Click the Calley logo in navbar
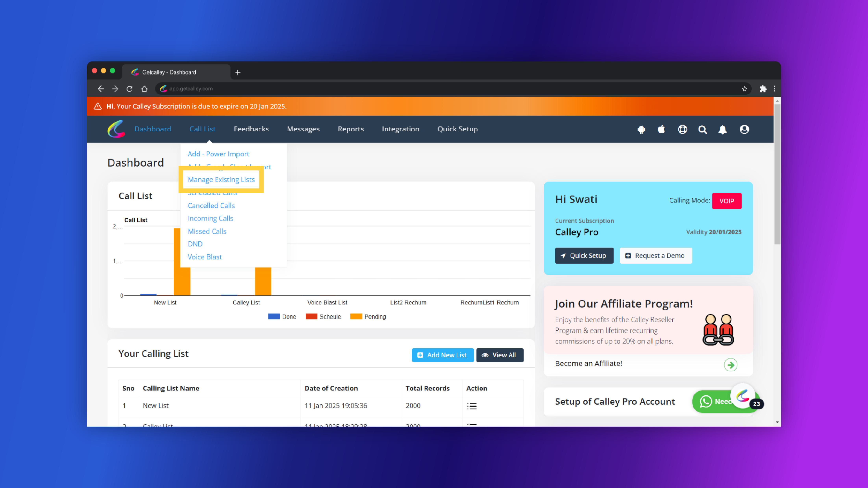The height and width of the screenshot is (488, 868). coord(116,129)
